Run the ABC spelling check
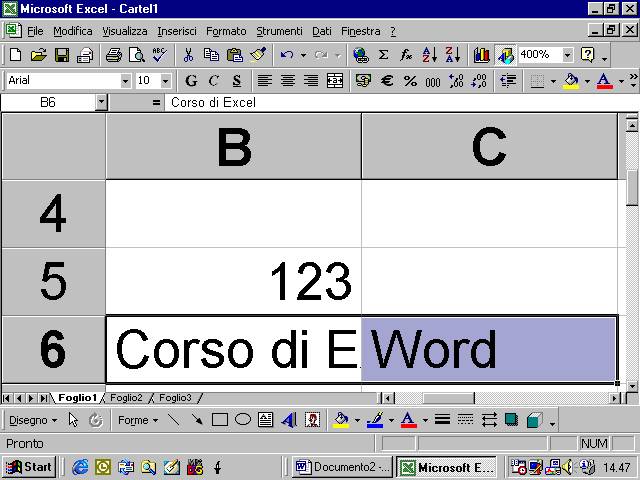The width and height of the screenshot is (640, 480). 160,55
